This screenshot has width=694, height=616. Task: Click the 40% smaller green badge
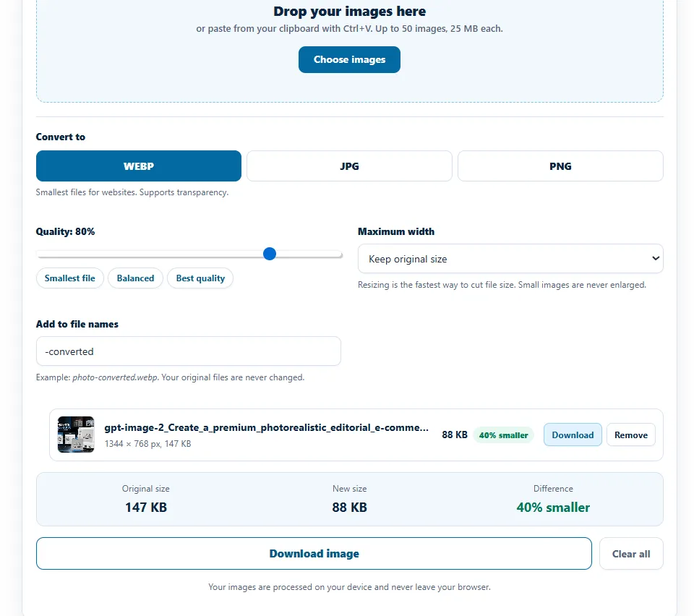(504, 435)
